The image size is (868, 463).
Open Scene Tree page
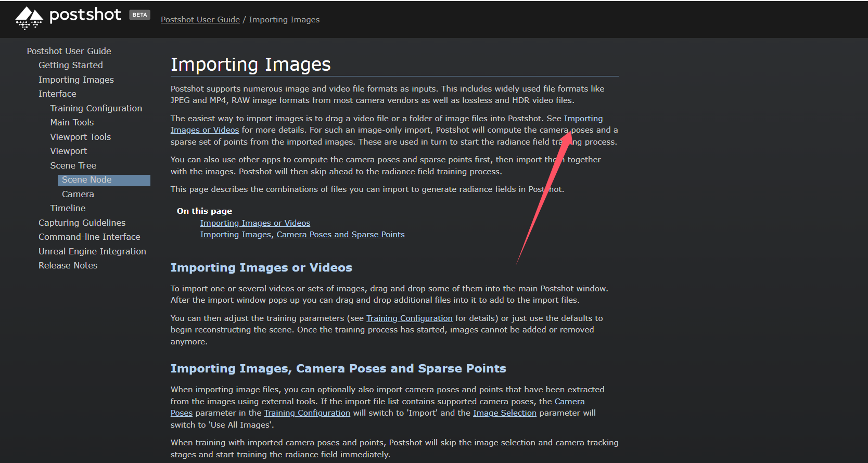pos(73,165)
